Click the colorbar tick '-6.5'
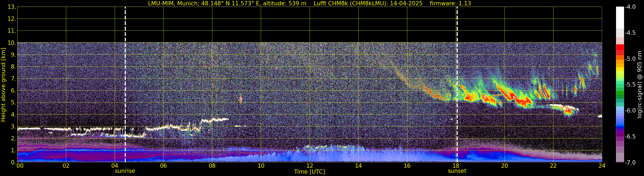Image resolution: width=644 pixels, height=176 pixels. pyautogui.click(x=630, y=136)
